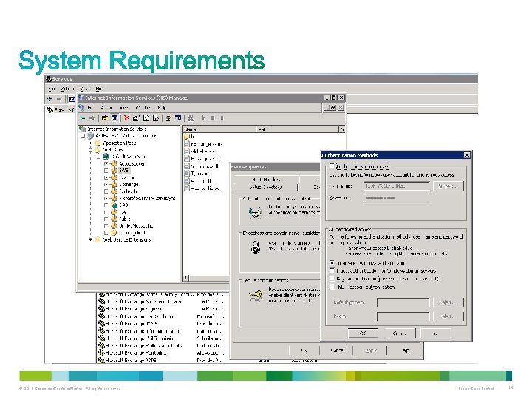Click the Refresh icon in IIS toolbar

[x=146, y=118]
